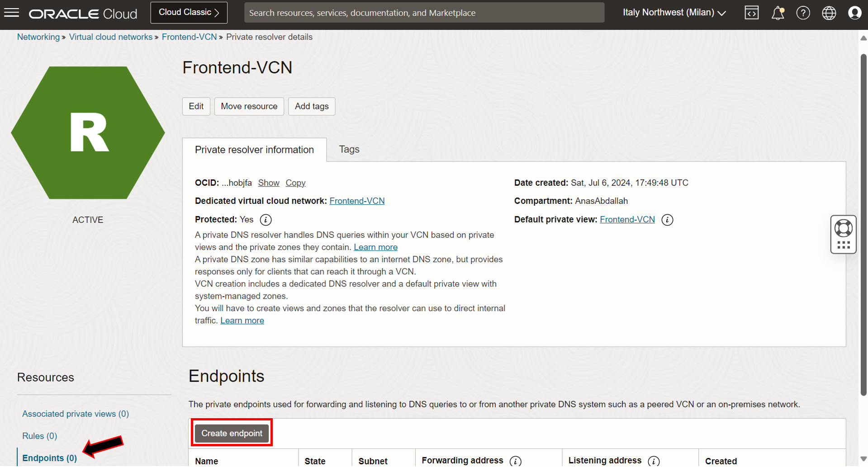The height and width of the screenshot is (467, 868).
Task: Click the Edit button
Action: coord(196,106)
